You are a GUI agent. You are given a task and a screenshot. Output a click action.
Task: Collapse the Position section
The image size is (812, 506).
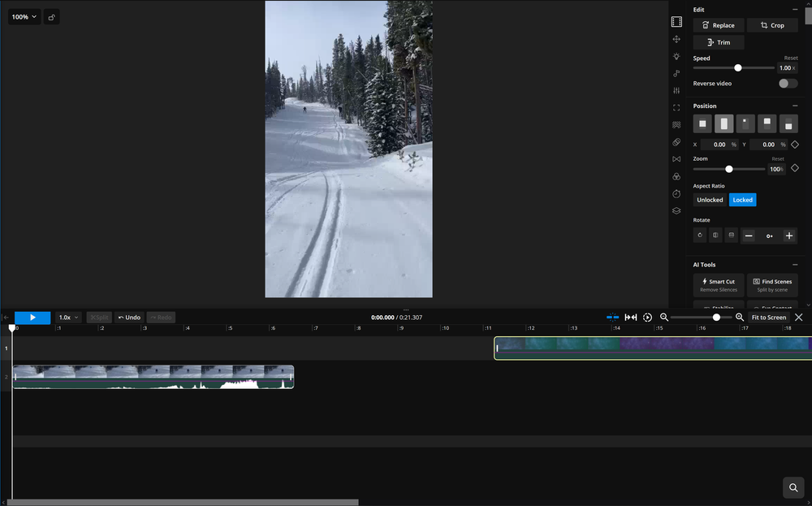[x=794, y=106]
